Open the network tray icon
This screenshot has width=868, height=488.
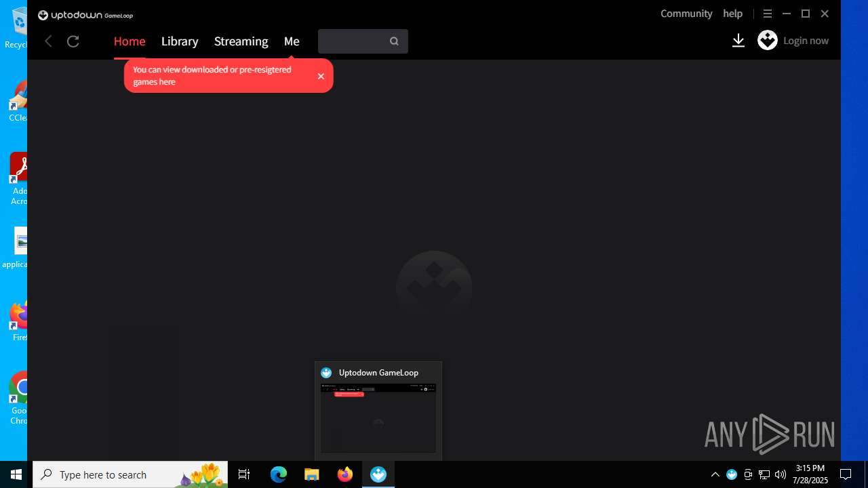pyautogui.click(x=764, y=474)
